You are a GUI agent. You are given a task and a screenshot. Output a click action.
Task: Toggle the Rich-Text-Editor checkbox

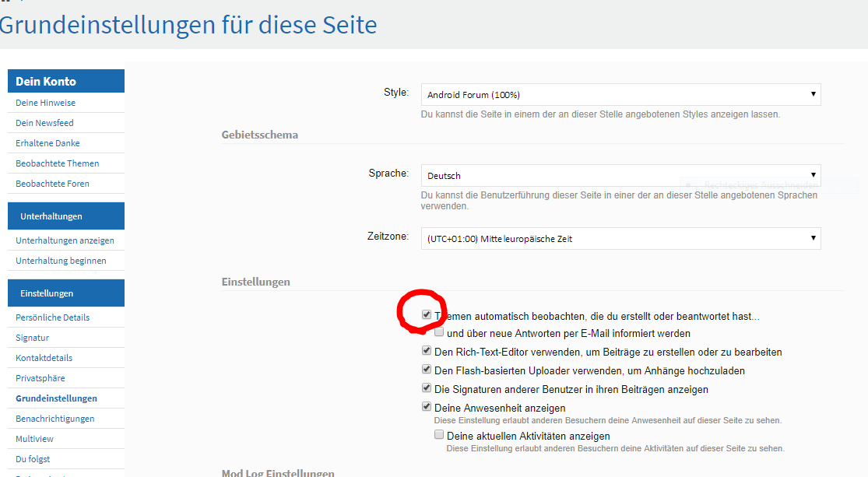427,351
